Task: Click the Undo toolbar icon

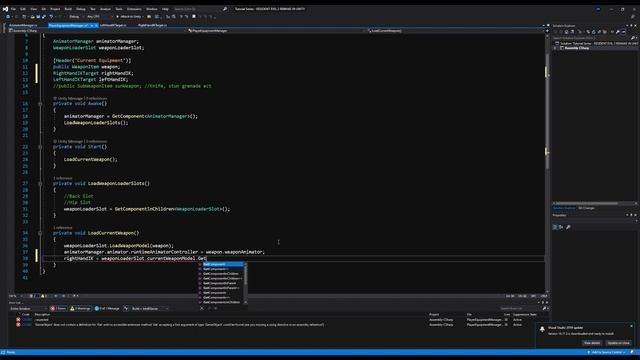Action: (51, 17)
